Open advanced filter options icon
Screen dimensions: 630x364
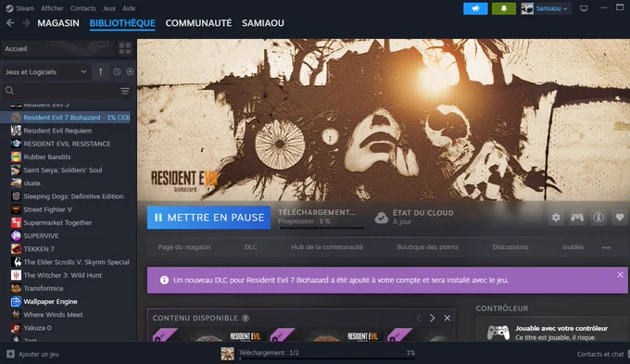point(125,91)
